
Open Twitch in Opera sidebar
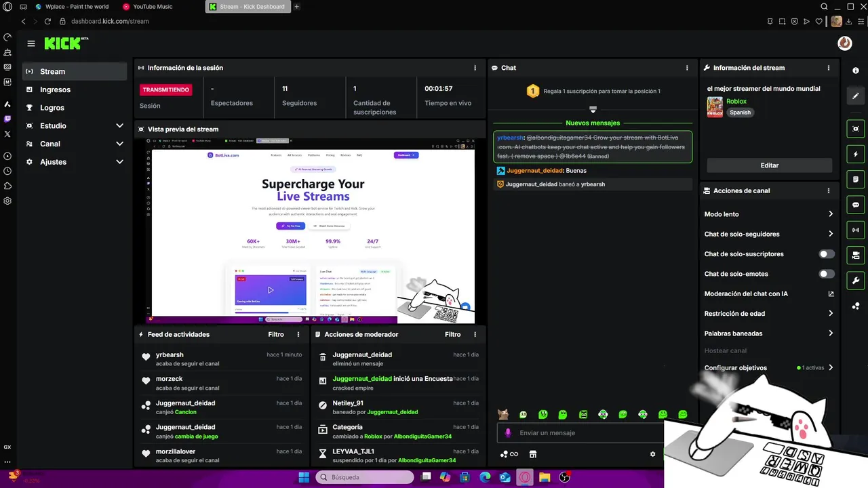tap(7, 119)
